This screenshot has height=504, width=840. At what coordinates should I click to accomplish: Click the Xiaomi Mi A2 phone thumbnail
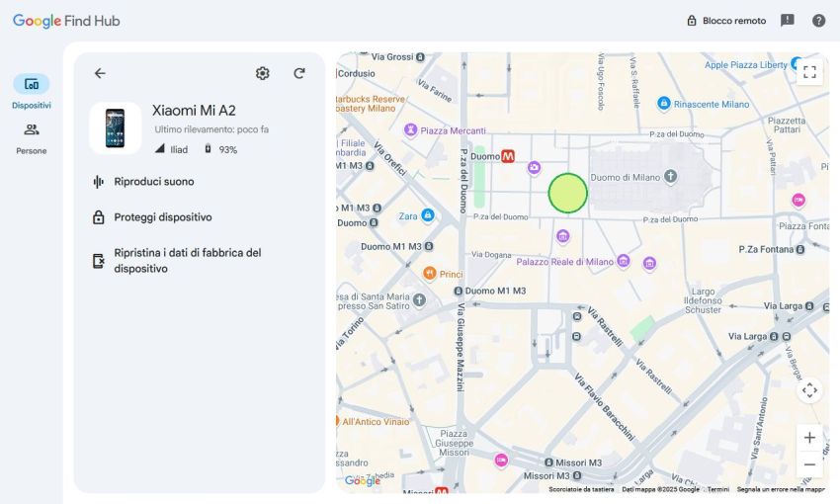coord(116,128)
